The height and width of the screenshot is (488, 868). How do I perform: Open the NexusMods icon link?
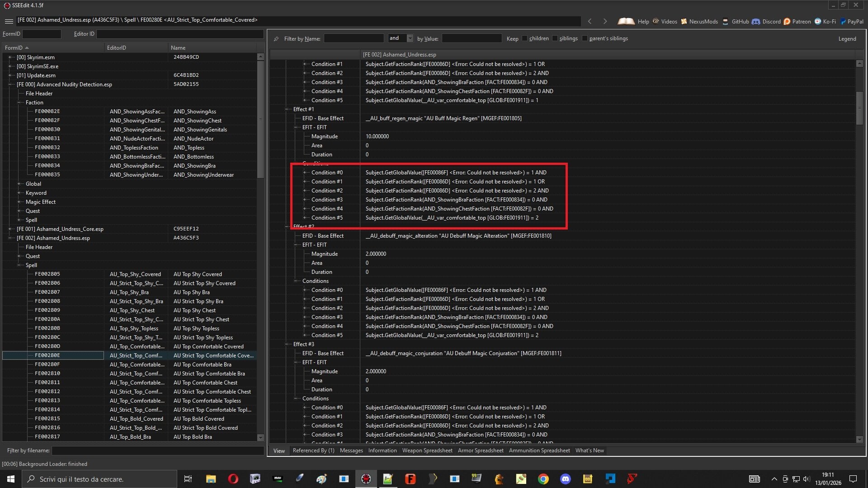[684, 21]
